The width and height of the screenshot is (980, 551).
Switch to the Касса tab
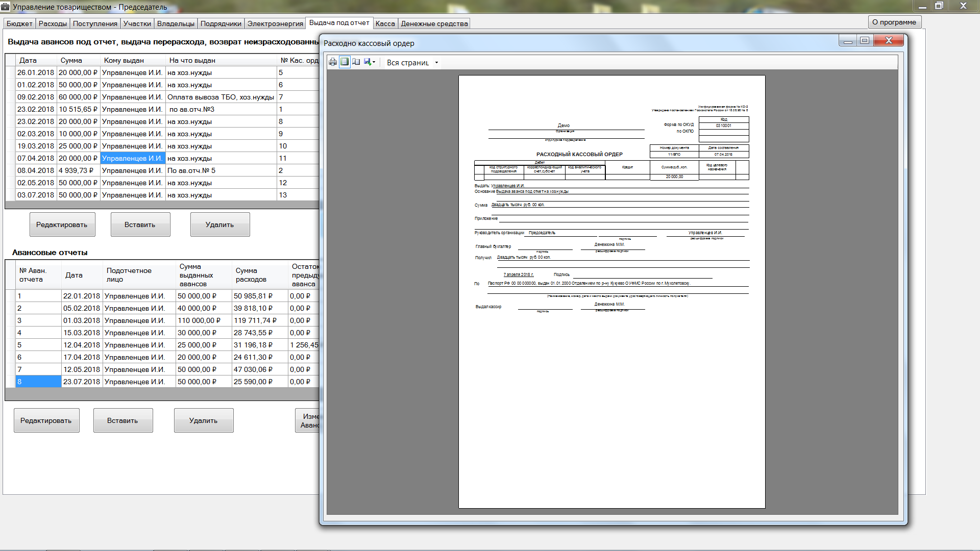click(385, 23)
